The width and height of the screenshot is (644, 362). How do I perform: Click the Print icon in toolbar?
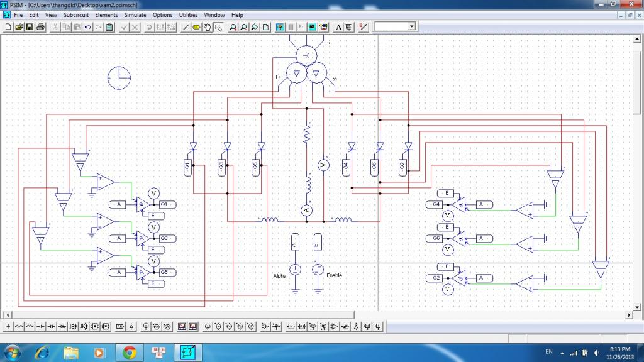pyautogui.click(x=40, y=27)
